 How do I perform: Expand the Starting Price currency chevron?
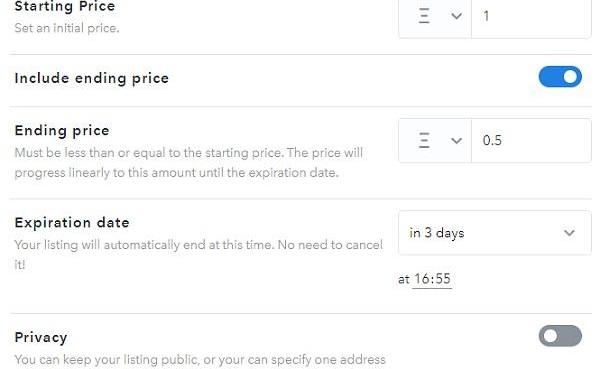pyautogui.click(x=456, y=16)
